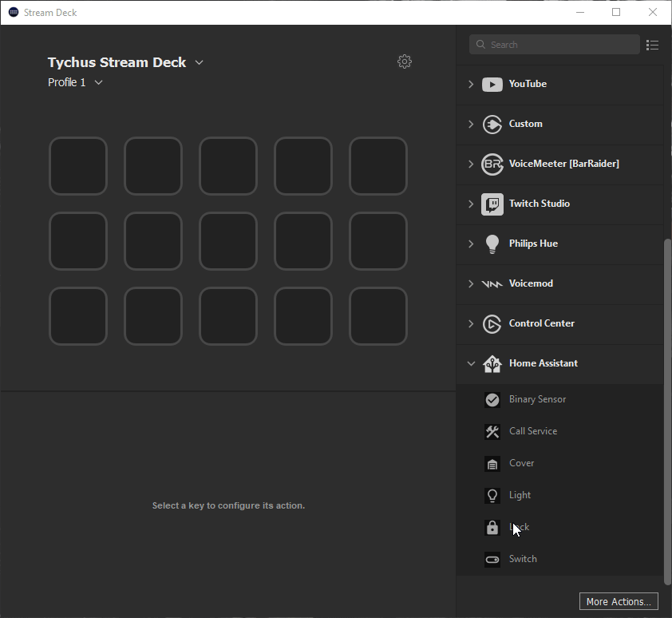This screenshot has height=618, width=672.
Task: Click the Twitch Studio category icon
Action: coord(492,204)
